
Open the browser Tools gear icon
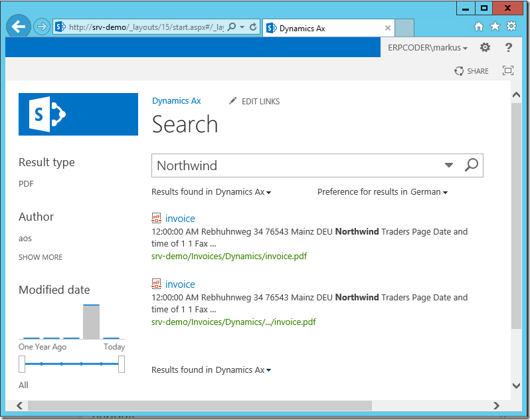[x=511, y=26]
